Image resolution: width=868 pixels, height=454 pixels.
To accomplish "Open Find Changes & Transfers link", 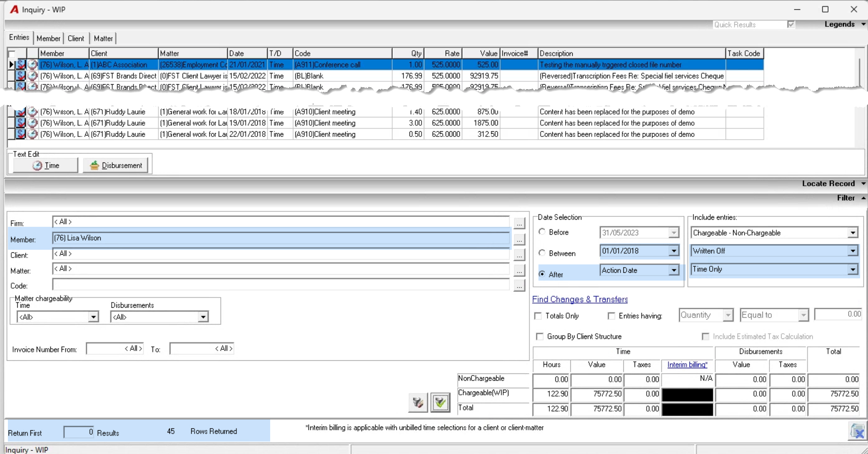I will [x=580, y=299].
